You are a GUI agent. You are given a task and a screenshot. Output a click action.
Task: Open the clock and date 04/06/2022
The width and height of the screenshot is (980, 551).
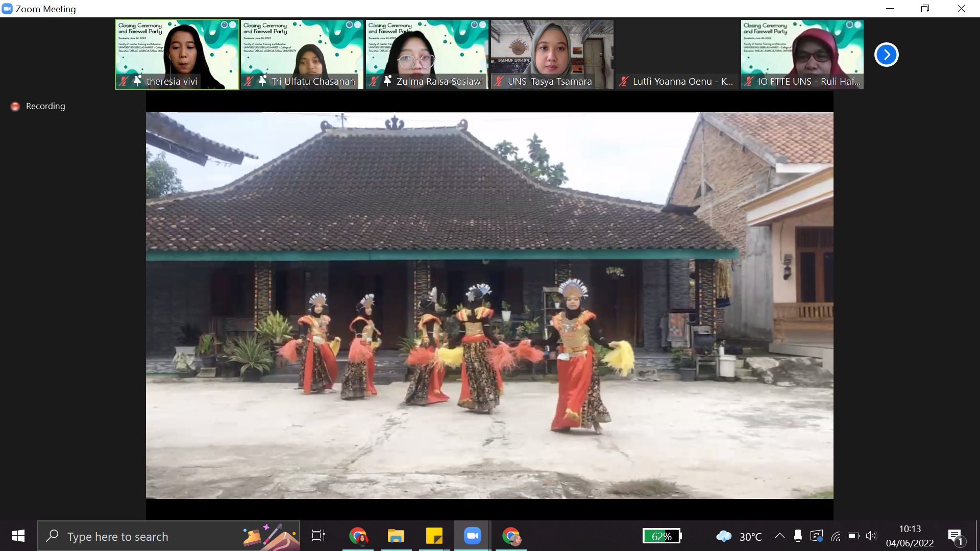tap(910, 536)
